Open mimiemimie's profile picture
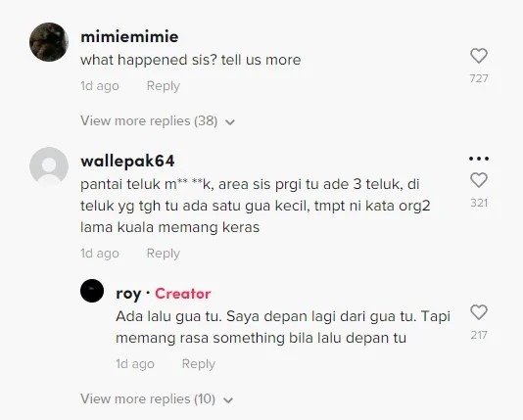Viewport: 523px width, 420px height. click(x=49, y=42)
